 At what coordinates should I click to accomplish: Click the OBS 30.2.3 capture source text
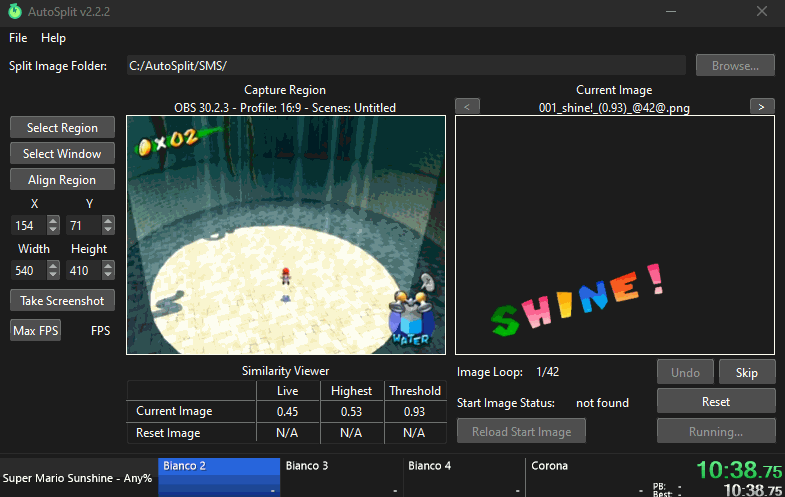285,108
